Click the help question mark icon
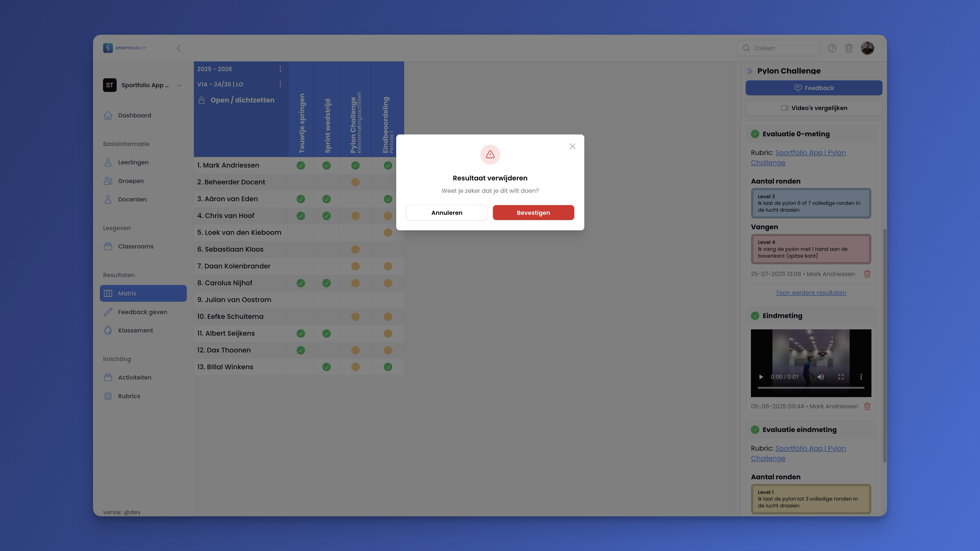 tap(832, 48)
